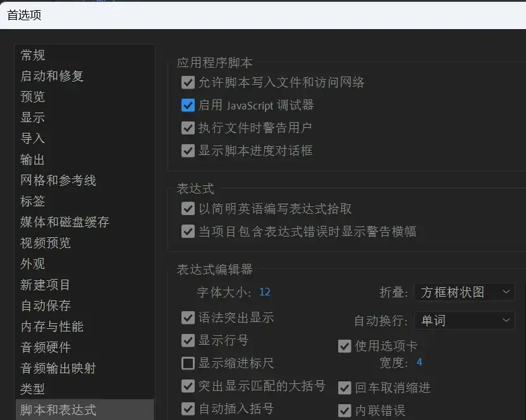Toggle 自动插入括号 checkbox
The width and height of the screenshot is (526, 420).
(188, 409)
